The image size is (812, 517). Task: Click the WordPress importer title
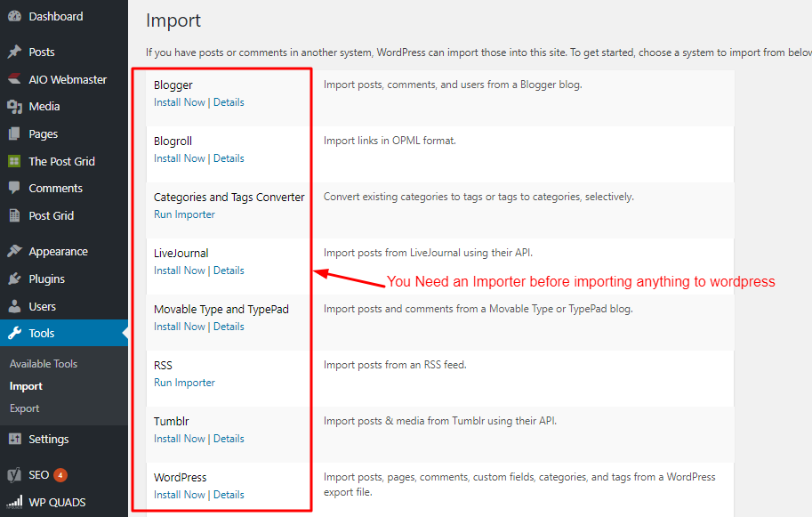click(x=181, y=477)
